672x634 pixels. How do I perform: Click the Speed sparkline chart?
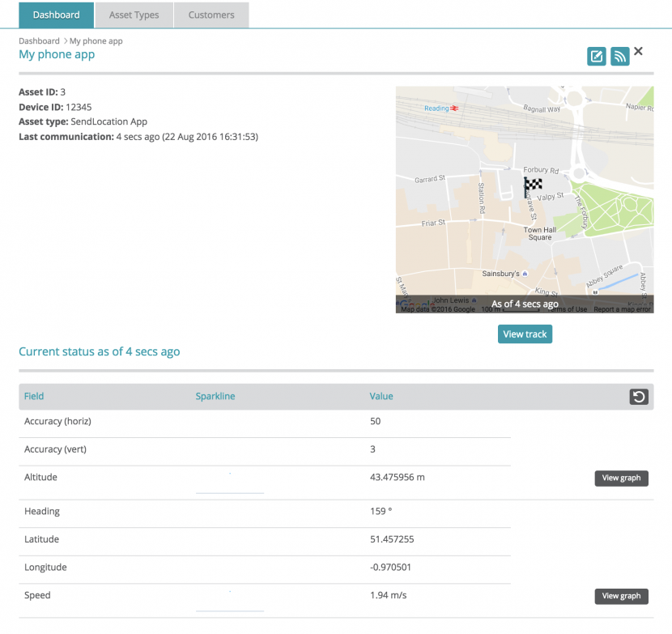click(230, 601)
